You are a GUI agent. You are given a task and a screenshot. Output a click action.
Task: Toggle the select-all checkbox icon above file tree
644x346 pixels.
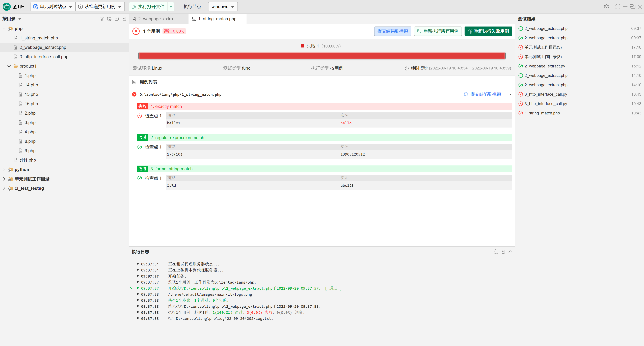pyautogui.click(x=117, y=19)
